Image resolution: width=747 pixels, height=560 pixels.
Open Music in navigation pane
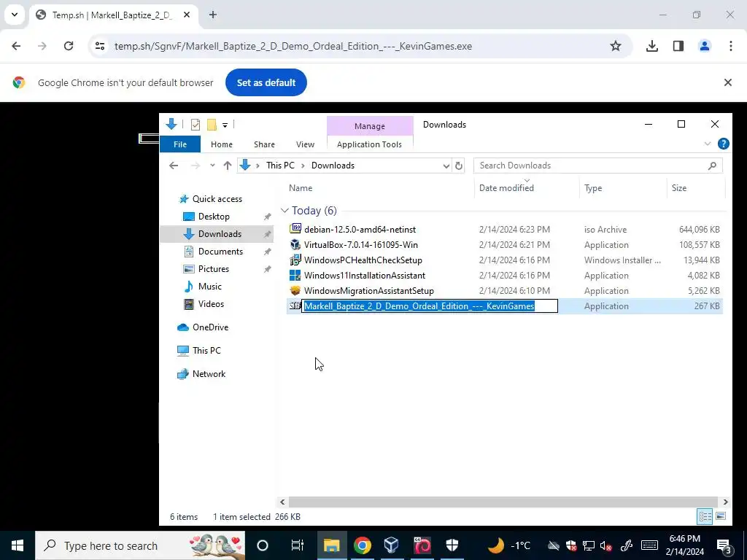coord(209,287)
